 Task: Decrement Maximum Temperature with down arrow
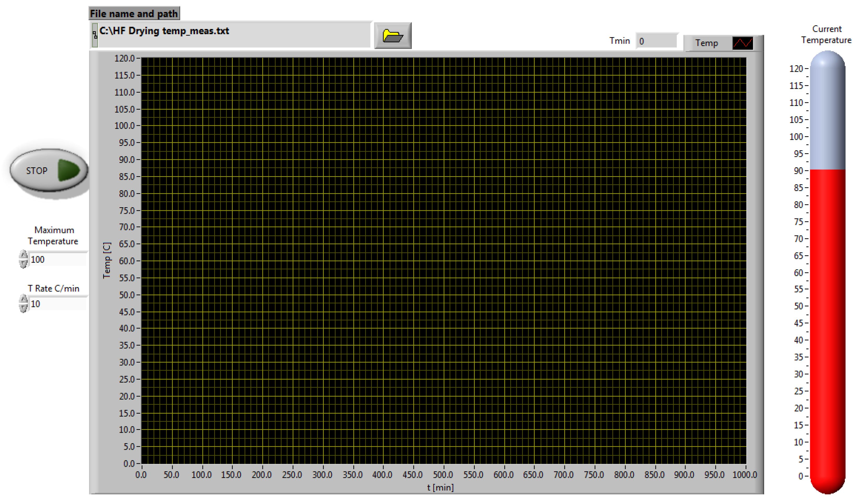(23, 264)
